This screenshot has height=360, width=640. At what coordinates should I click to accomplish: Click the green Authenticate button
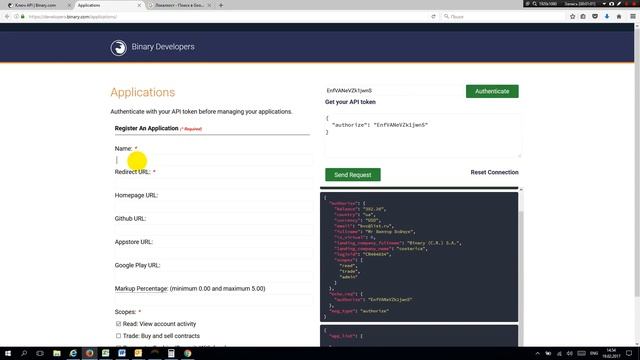pyautogui.click(x=492, y=91)
